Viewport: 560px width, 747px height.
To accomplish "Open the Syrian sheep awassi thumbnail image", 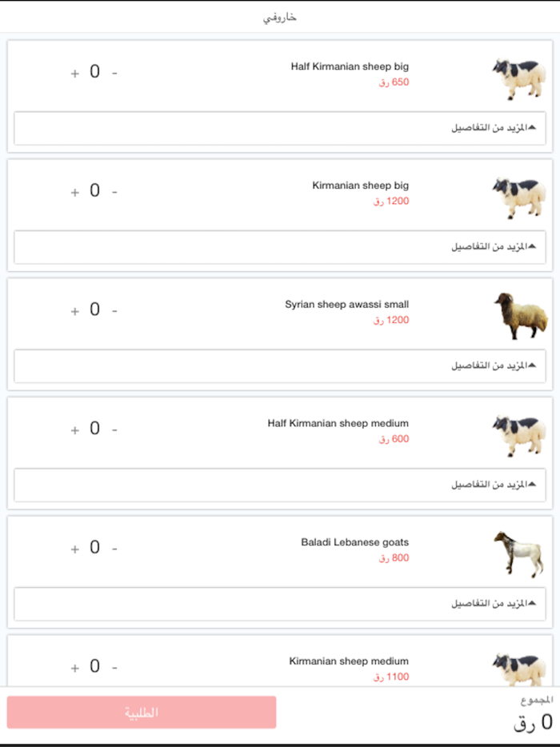I will pyautogui.click(x=519, y=316).
